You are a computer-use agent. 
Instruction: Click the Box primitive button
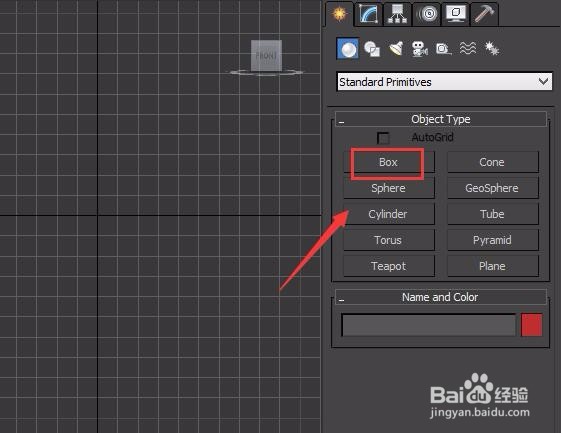[389, 162]
